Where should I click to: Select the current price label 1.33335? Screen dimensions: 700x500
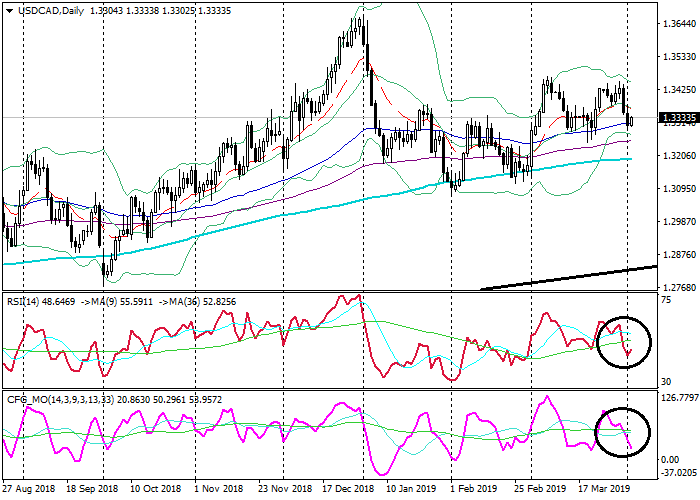click(x=678, y=118)
